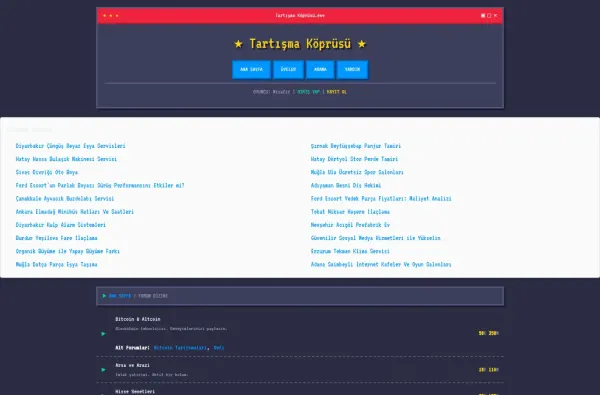Open the ANA SAYFA navigation button
The image size is (600, 395).
coord(251,69)
